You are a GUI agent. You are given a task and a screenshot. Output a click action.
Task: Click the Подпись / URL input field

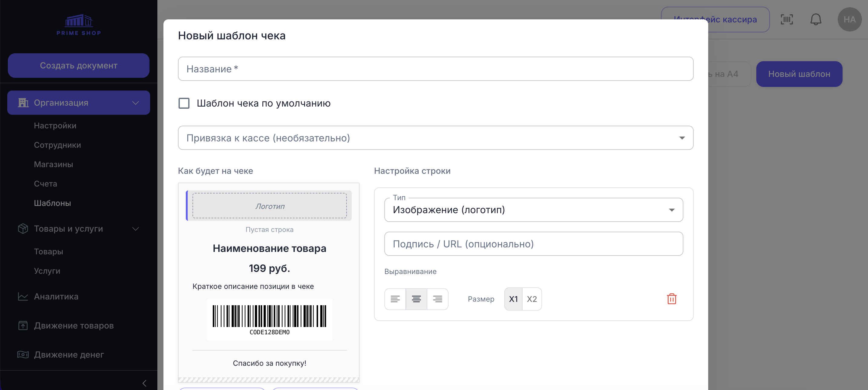[533, 244]
